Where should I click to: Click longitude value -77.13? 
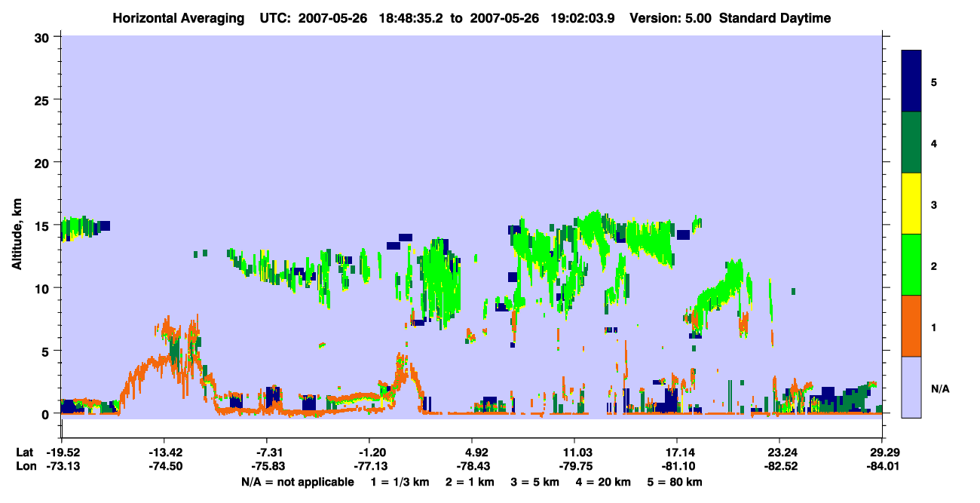(x=369, y=466)
